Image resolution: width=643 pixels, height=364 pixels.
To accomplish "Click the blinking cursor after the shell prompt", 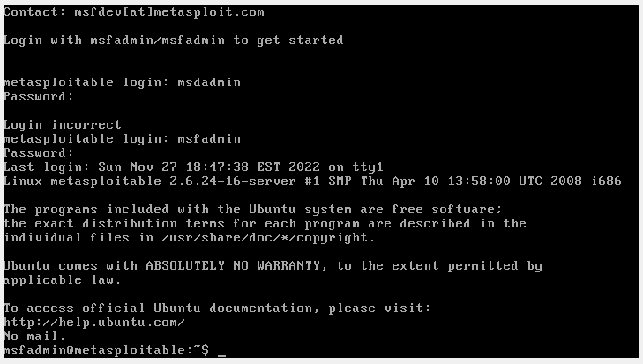I will (x=221, y=355).
